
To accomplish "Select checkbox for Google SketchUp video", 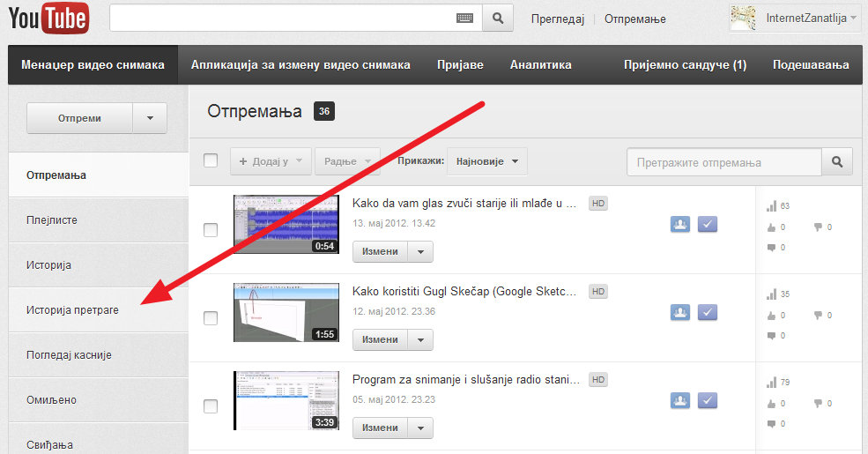I will point(211,318).
